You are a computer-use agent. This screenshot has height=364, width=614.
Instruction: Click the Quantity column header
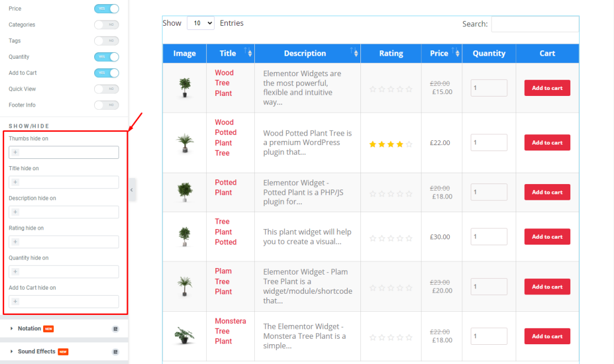489,53
